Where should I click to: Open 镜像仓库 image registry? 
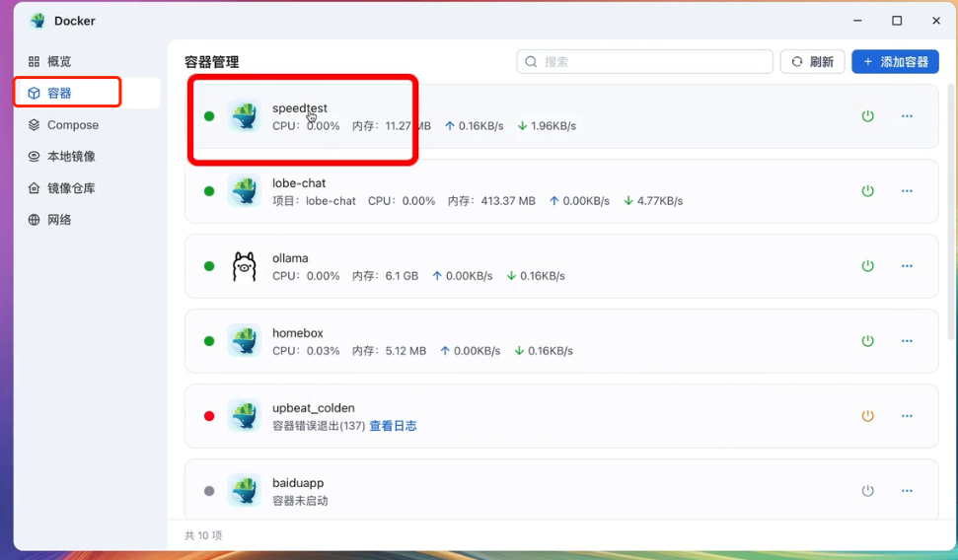(x=88, y=188)
